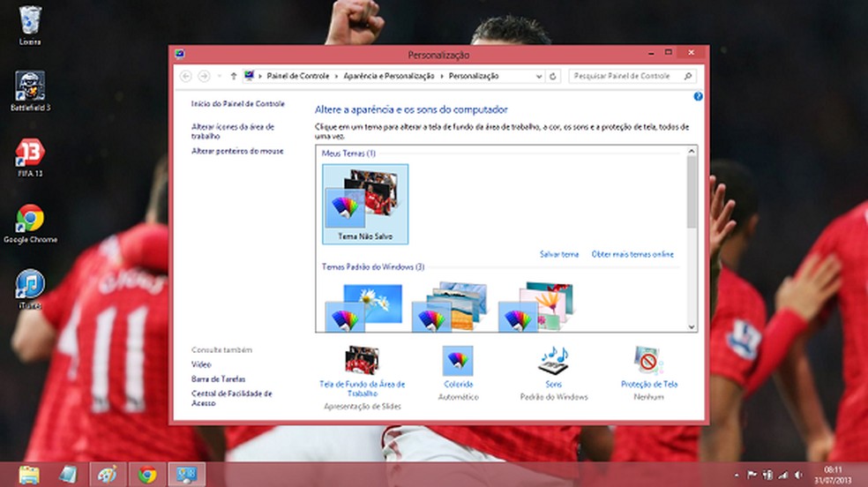
Task: Open Chrome from the taskbar
Action: pyautogui.click(x=147, y=475)
